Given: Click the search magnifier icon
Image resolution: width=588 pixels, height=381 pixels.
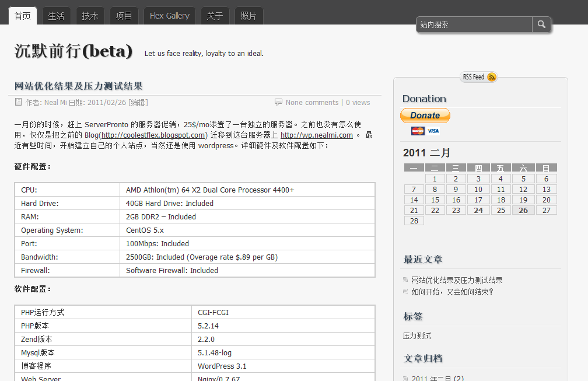Looking at the screenshot, I should 541,25.
